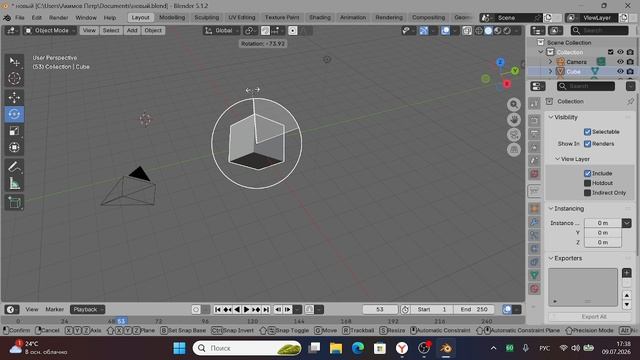Switch to rendered viewport shading
Viewport: 640px width, 360px height.
507,31
